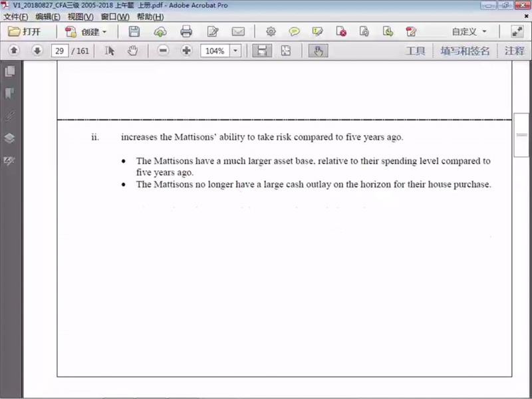
Task: Click the zoom in plus button
Action: click(x=186, y=51)
